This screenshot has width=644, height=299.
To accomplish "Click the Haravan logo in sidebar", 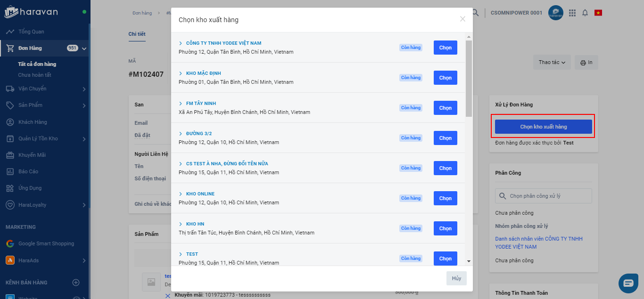I will [31, 12].
